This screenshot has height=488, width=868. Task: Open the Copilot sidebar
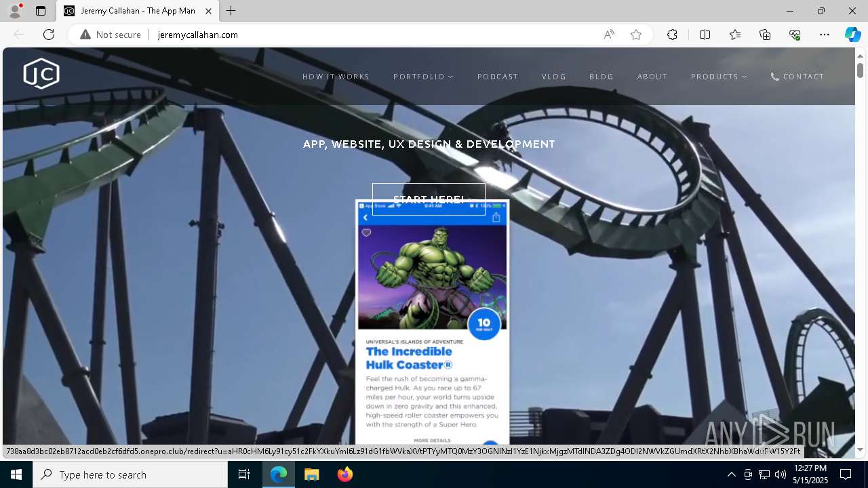852,35
